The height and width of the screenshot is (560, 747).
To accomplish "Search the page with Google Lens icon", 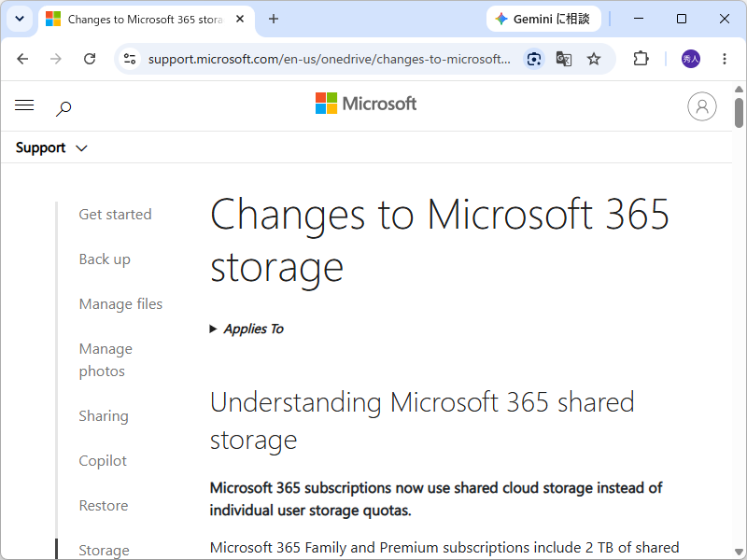I will 534,59.
